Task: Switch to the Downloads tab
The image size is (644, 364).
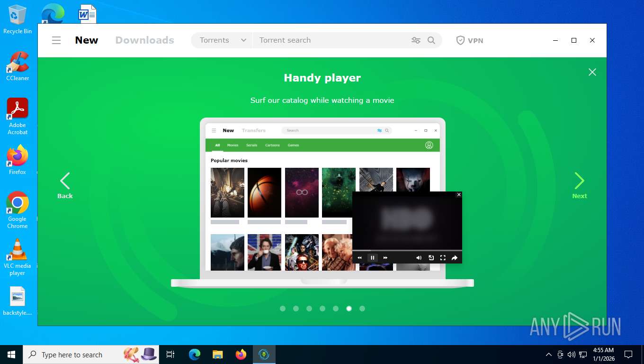Action: tap(145, 40)
